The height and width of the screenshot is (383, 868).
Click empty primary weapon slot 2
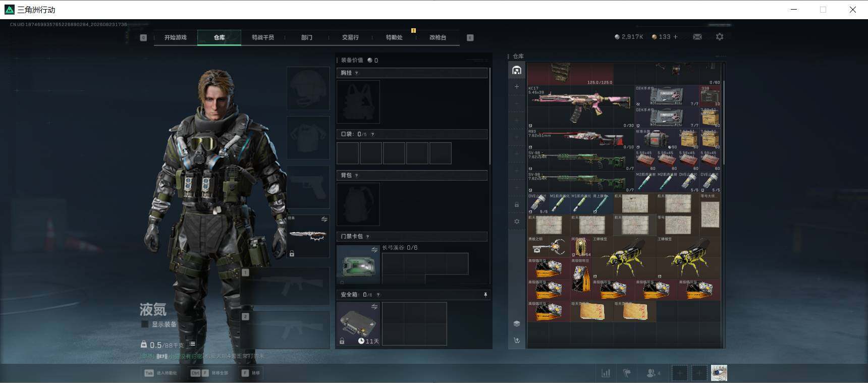(285, 330)
